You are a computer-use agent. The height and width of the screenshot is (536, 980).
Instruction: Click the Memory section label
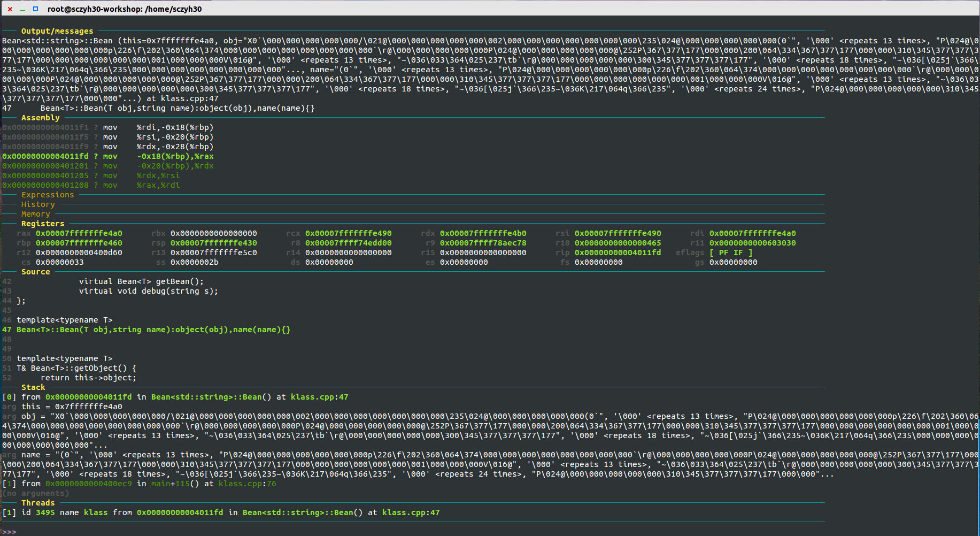click(36, 214)
